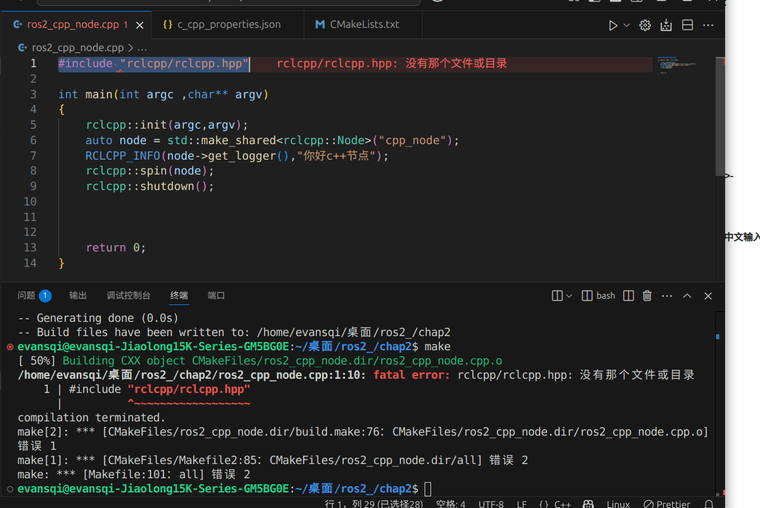Open notifications bell in status bar

pos(709,504)
